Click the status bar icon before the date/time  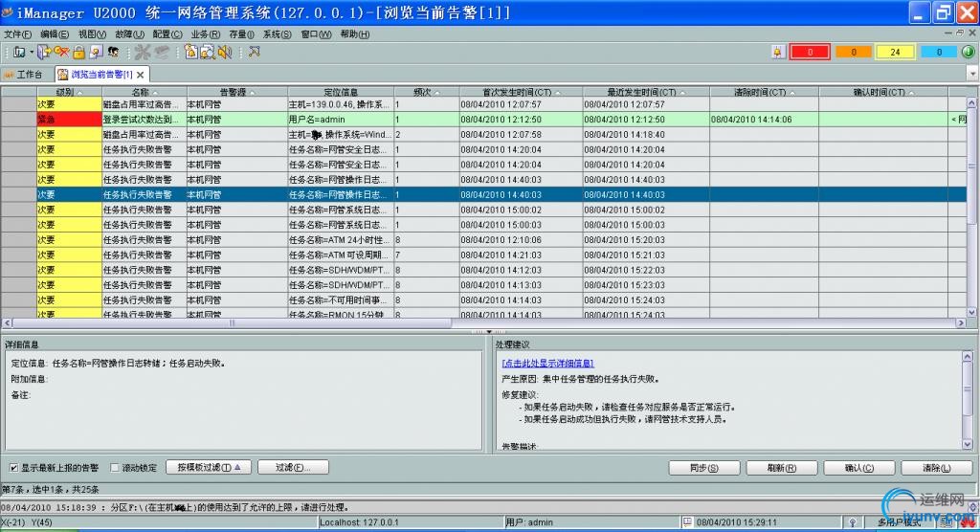coord(687,522)
